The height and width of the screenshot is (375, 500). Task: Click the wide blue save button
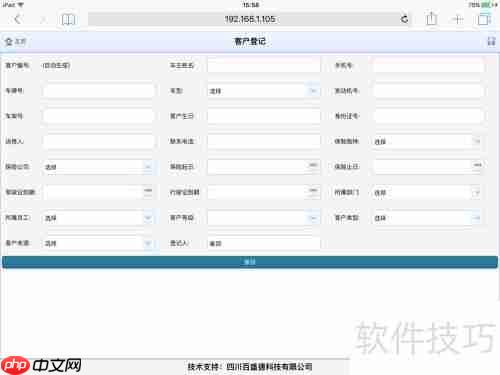[250, 262]
